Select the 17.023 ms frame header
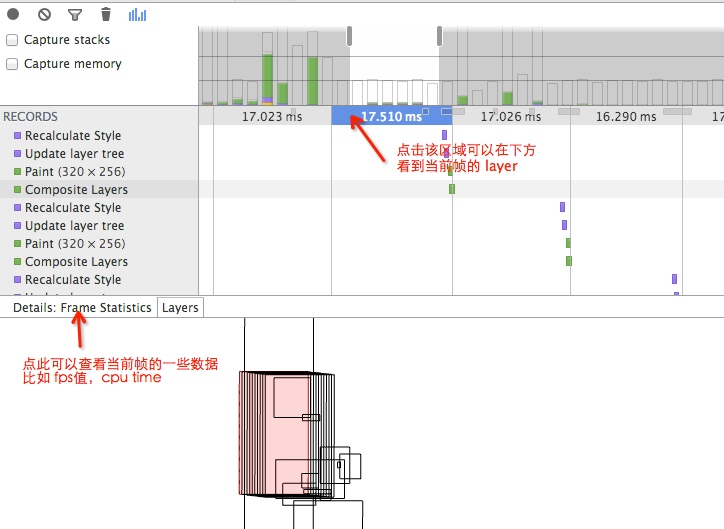 (272, 116)
